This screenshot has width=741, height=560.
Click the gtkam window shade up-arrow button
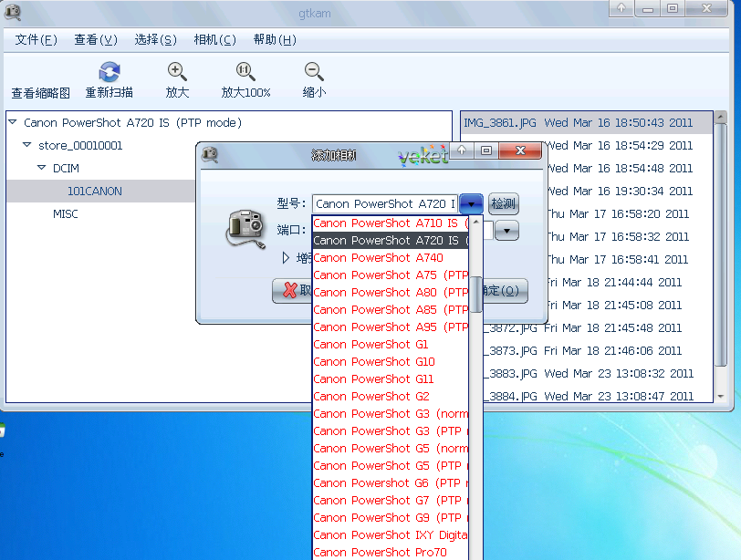621,8
